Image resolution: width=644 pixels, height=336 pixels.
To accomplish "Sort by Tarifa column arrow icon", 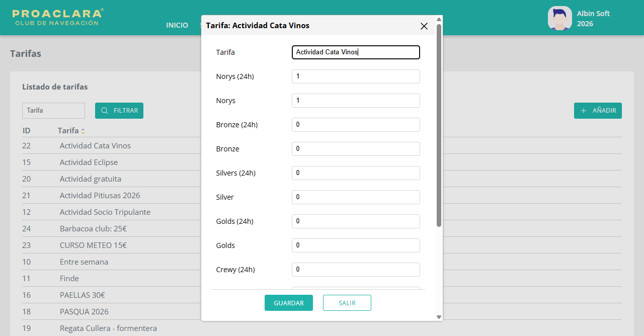I will point(83,131).
